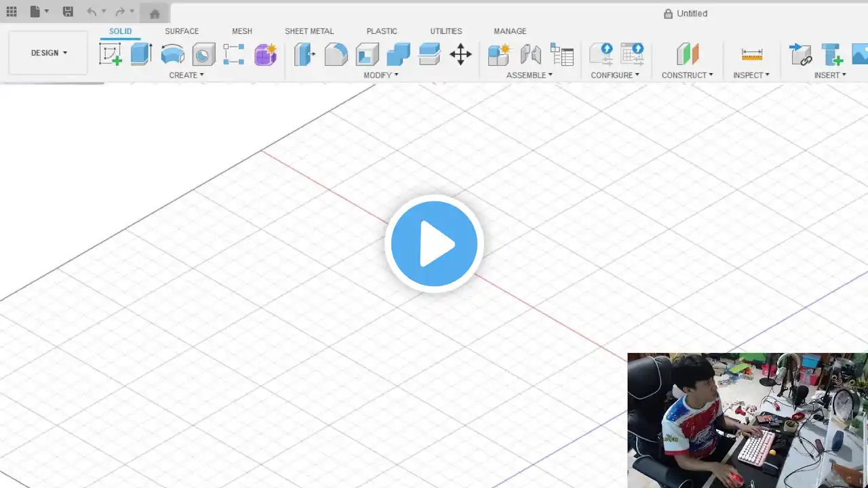Select the Fillet tool
868x488 pixels.
[336, 54]
